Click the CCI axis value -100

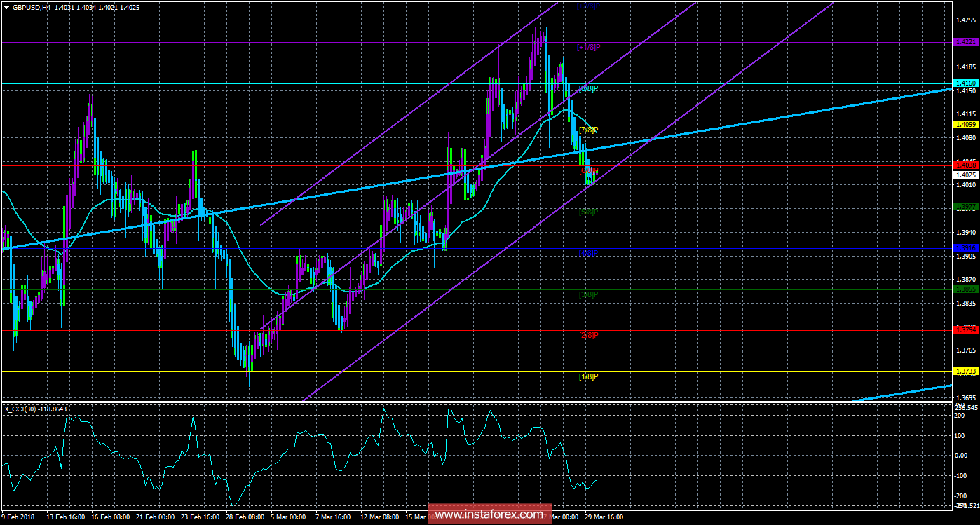pos(961,475)
